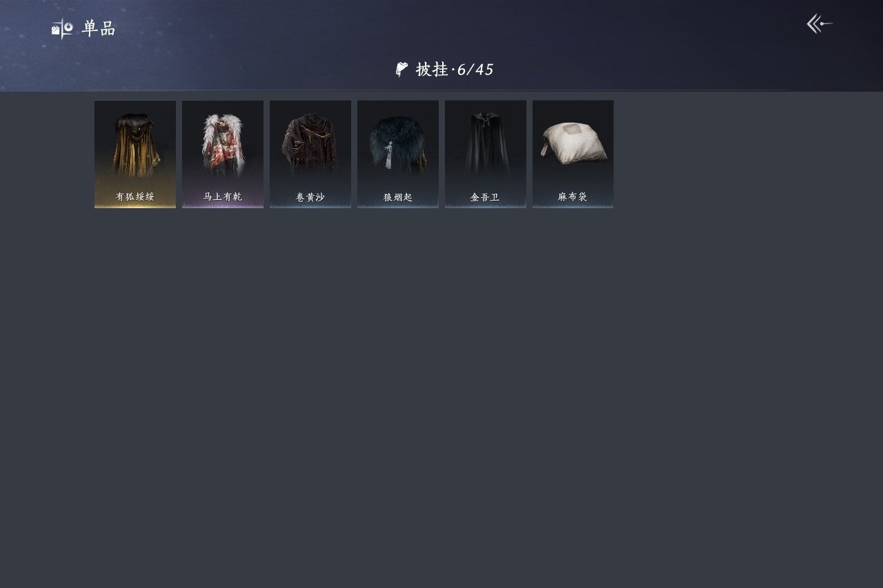This screenshot has width=883, height=588.
Task: Pick the black fur collar with tassel image
Action: click(x=397, y=145)
